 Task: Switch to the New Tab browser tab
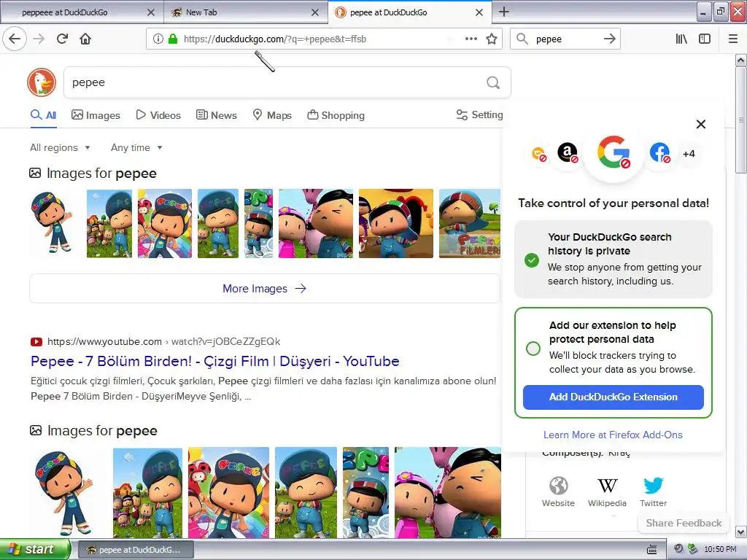pyautogui.click(x=246, y=12)
